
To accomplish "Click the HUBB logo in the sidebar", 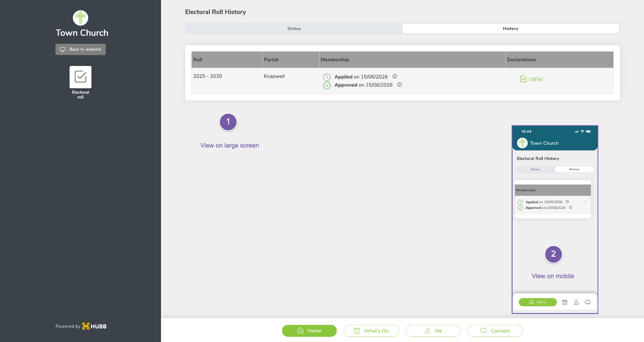I will point(94,326).
